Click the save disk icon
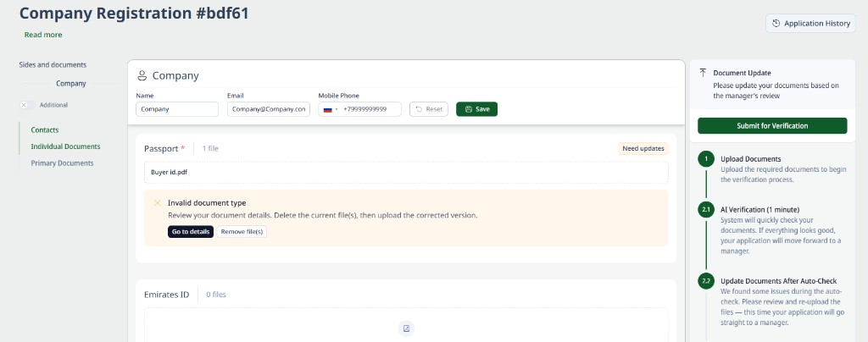Screen dimensions: 868x342 [x=468, y=109]
